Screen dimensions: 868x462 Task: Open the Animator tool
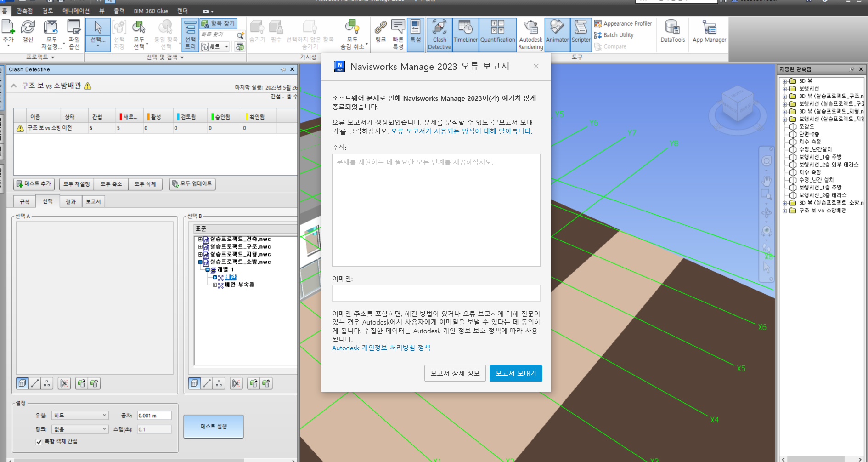coord(557,34)
